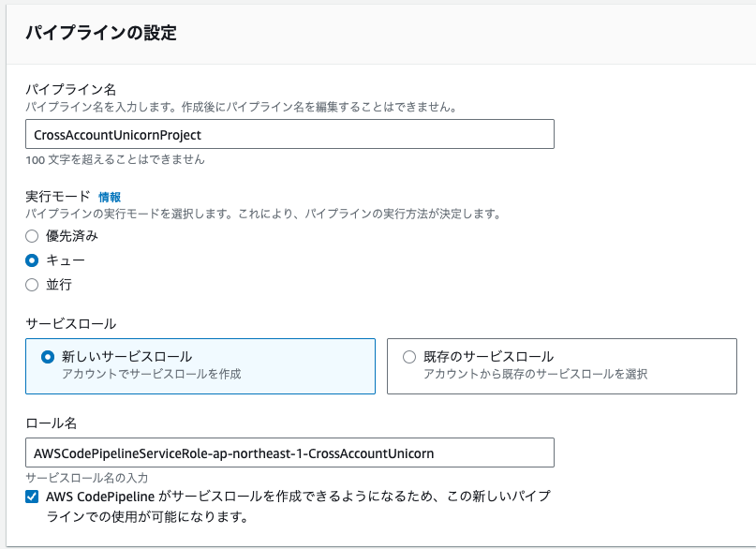
Task: Select the 並行 execution mode radio
Action: tap(32, 285)
